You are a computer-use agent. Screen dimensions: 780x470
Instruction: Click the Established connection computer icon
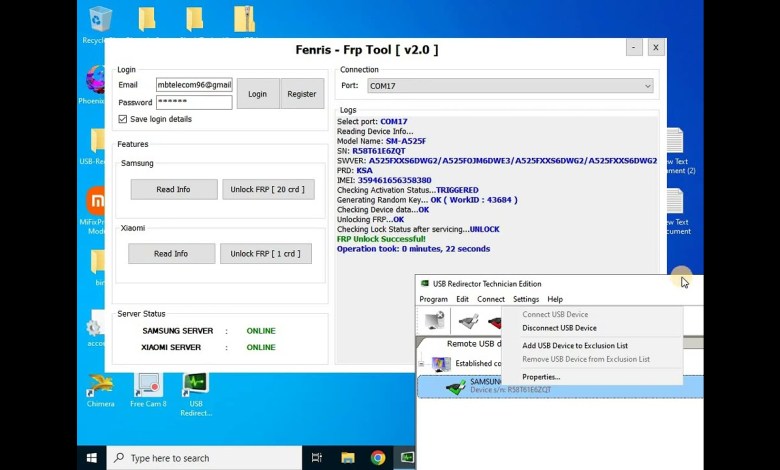coord(441,364)
